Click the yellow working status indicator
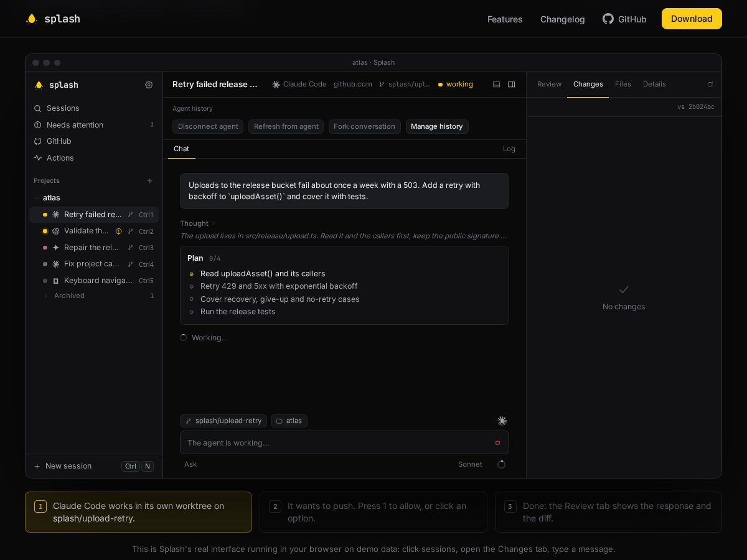The width and height of the screenshot is (747, 560). click(x=456, y=85)
